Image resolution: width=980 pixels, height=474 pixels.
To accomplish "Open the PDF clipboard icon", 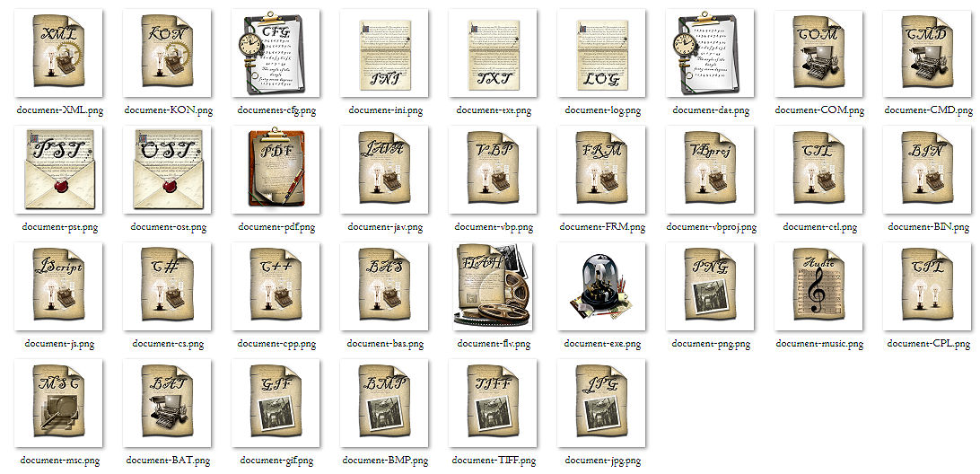I will (x=276, y=170).
